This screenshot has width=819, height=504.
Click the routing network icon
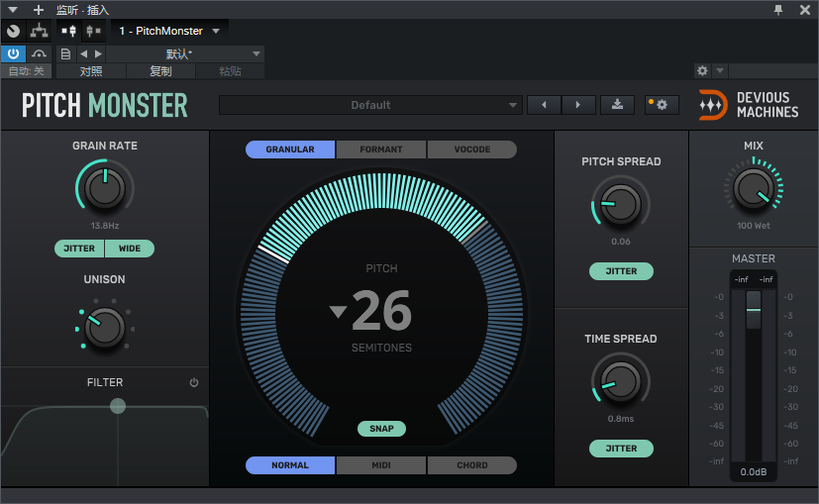pos(39,31)
